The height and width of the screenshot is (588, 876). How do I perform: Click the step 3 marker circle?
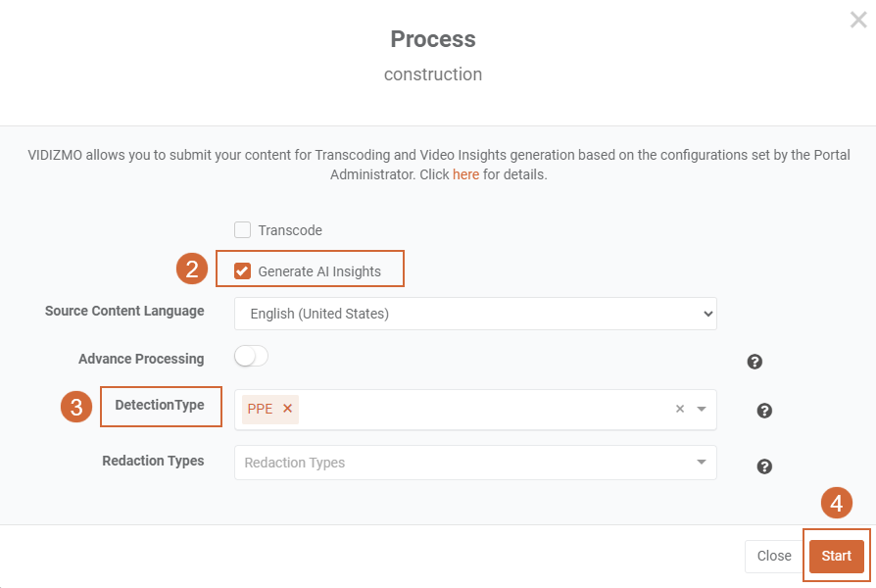pyautogui.click(x=76, y=406)
